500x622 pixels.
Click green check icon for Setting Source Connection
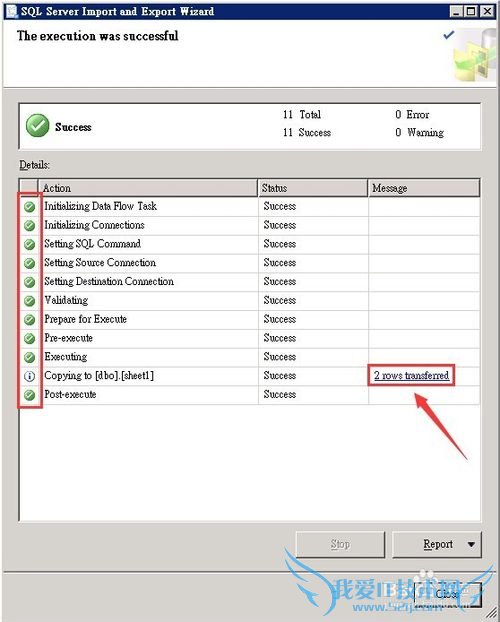pos(29,263)
